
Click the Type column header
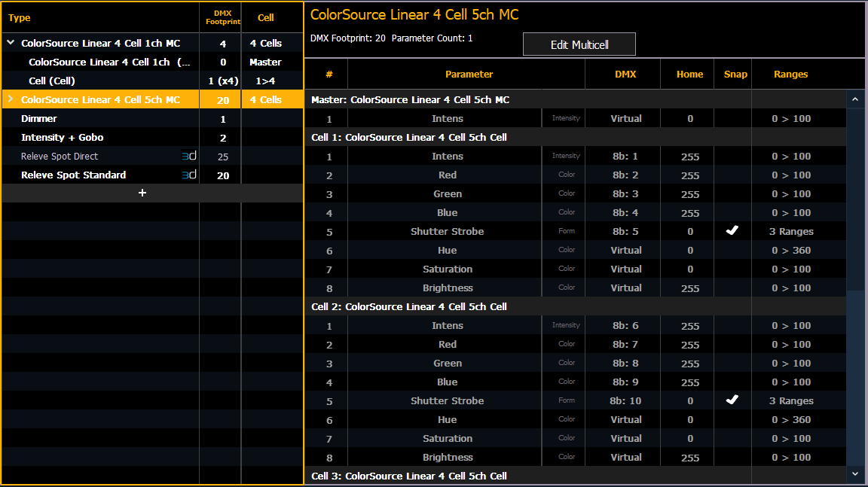[20, 18]
